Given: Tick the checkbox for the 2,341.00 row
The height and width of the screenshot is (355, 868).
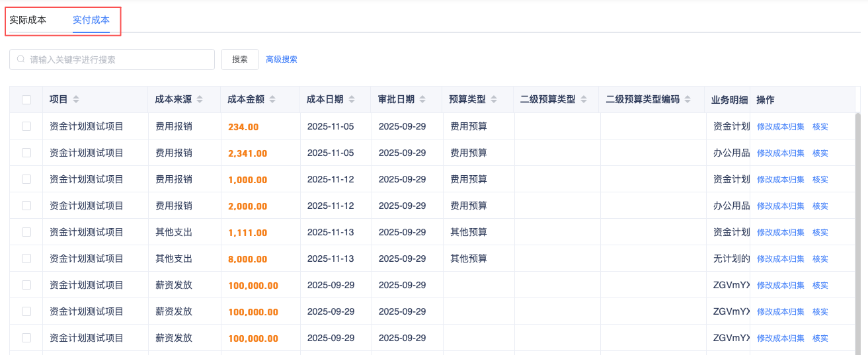Looking at the screenshot, I should pos(26,153).
